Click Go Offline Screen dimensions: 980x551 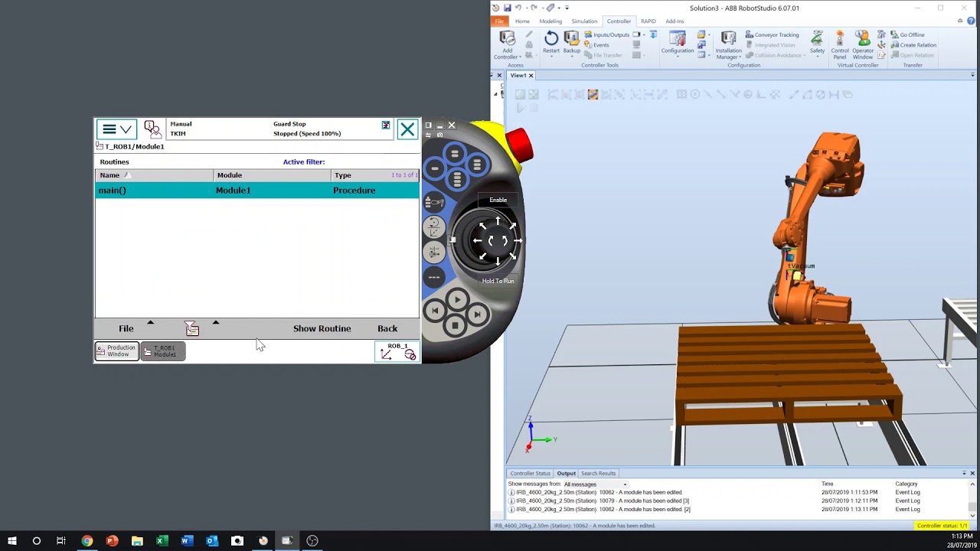[x=908, y=34]
